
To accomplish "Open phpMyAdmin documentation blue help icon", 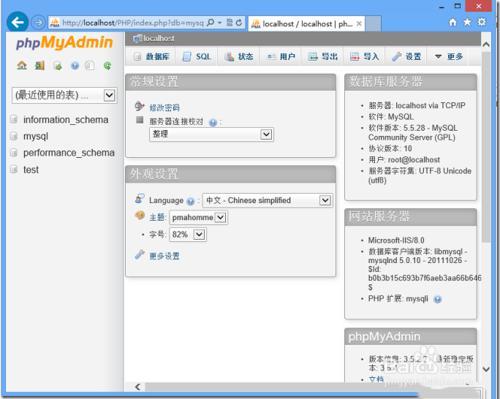I will [x=75, y=66].
